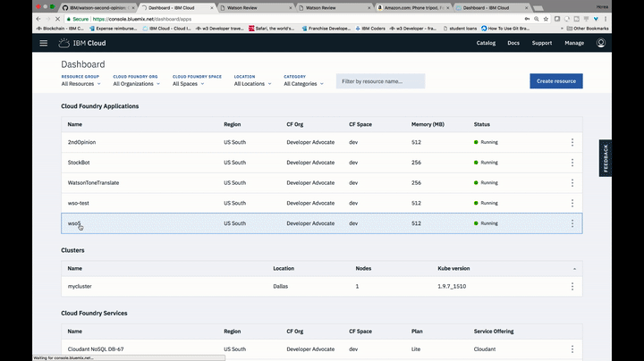Bookmark this page with the star icon
The image size is (644, 361).
546,19
